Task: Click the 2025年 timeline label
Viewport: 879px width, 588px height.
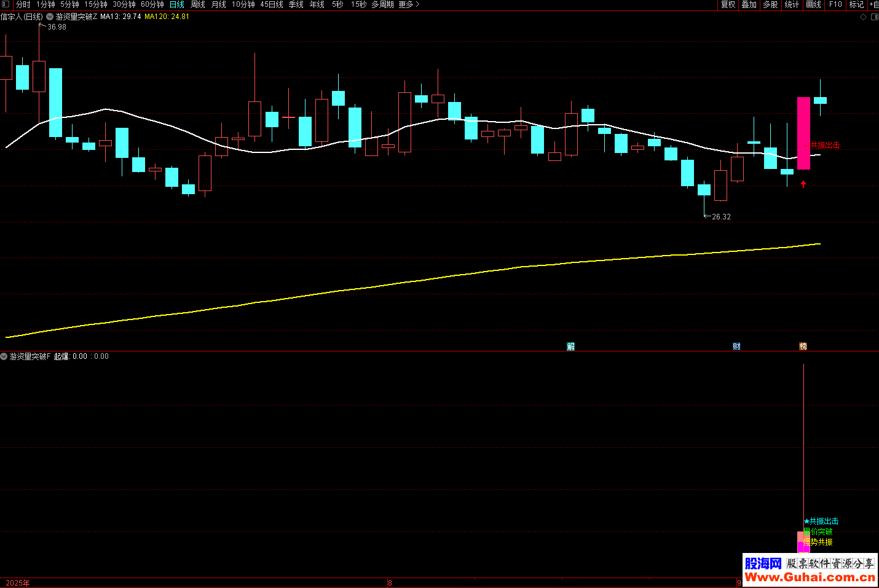Action: [x=18, y=583]
